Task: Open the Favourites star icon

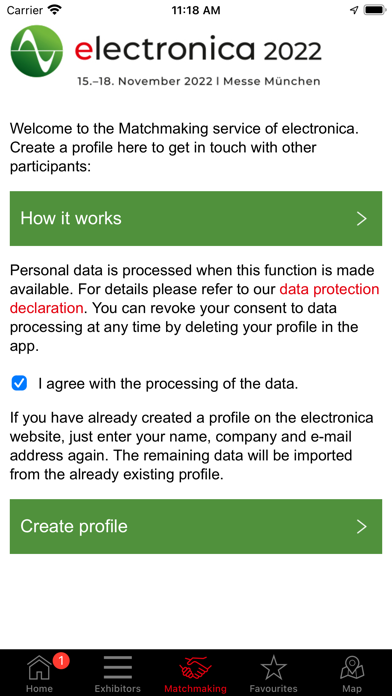Action: click(273, 668)
